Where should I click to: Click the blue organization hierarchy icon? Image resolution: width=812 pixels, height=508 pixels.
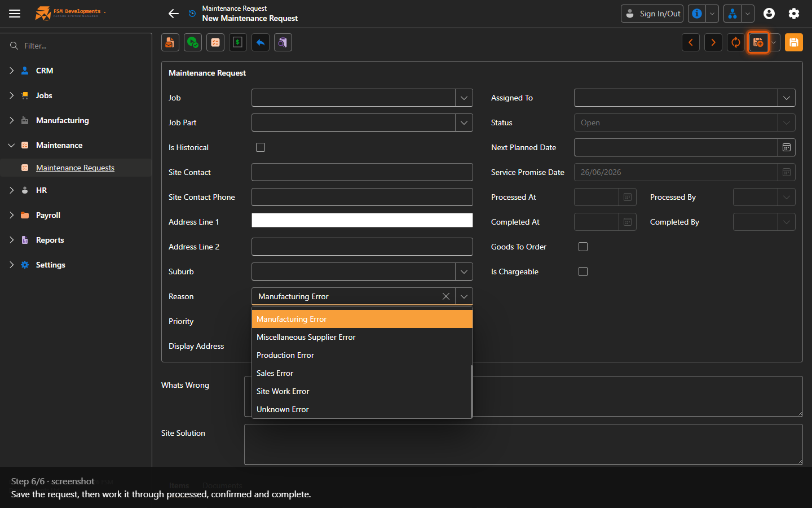pyautogui.click(x=732, y=14)
